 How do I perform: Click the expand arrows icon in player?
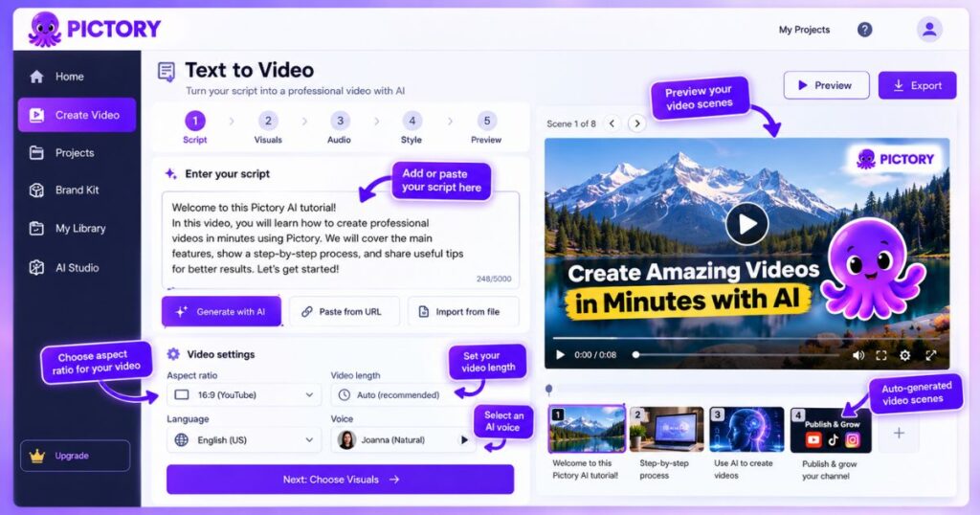pyautogui.click(x=930, y=355)
